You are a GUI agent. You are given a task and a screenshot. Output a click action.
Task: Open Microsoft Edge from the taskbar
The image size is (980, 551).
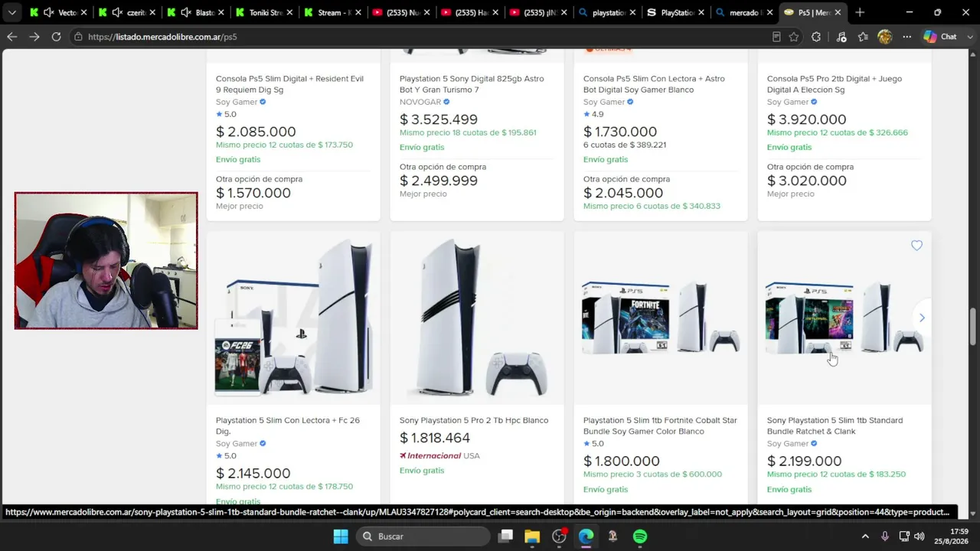point(586,536)
